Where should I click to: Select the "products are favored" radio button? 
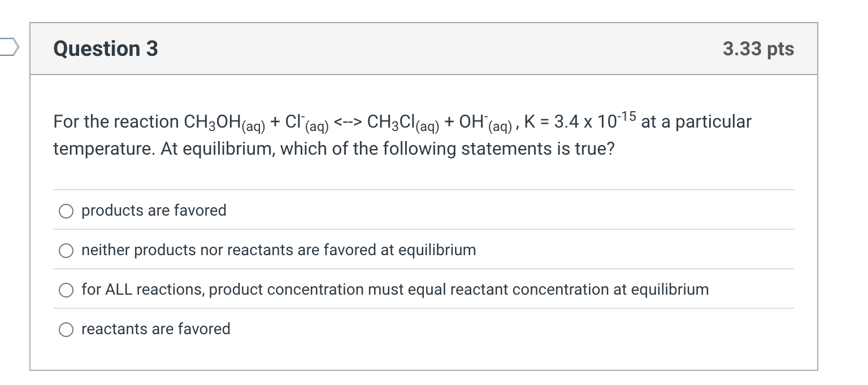[66, 211]
